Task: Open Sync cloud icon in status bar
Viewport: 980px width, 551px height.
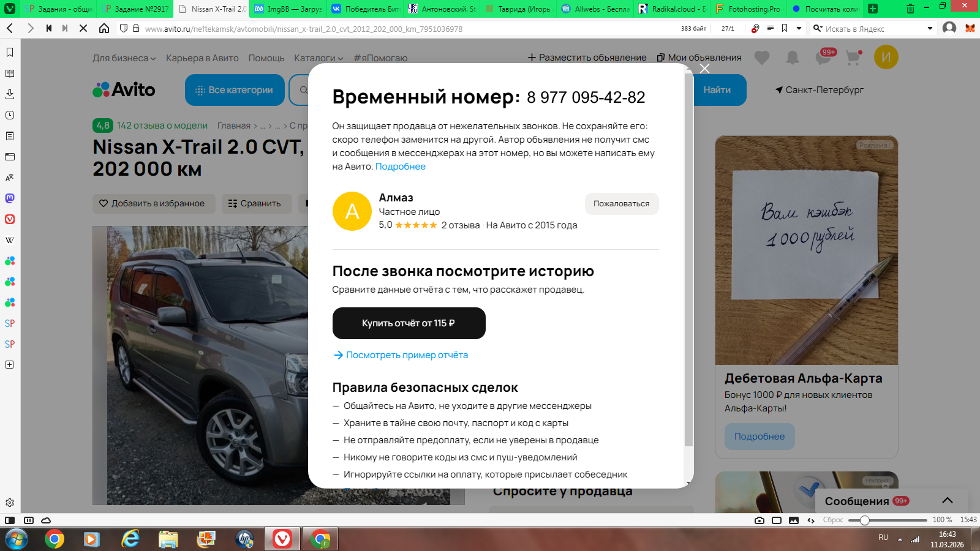Action: click(46, 520)
